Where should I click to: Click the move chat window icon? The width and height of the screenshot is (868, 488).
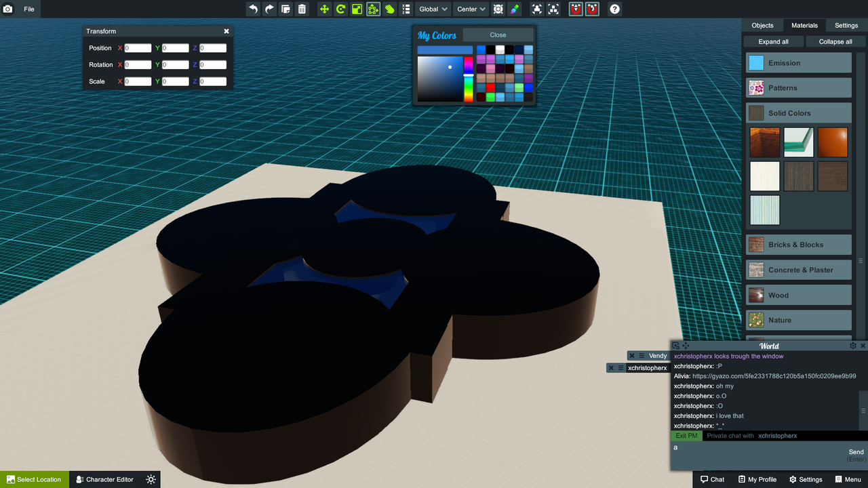pyautogui.click(x=686, y=346)
